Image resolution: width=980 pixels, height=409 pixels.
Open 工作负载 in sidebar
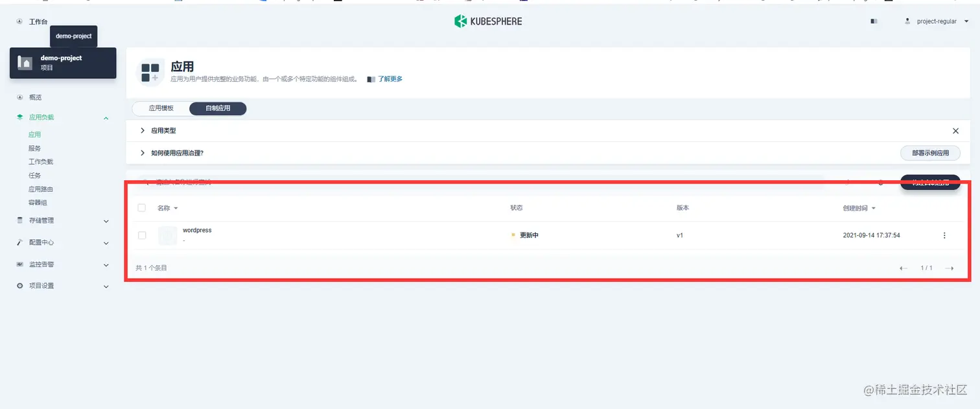pyautogui.click(x=41, y=162)
